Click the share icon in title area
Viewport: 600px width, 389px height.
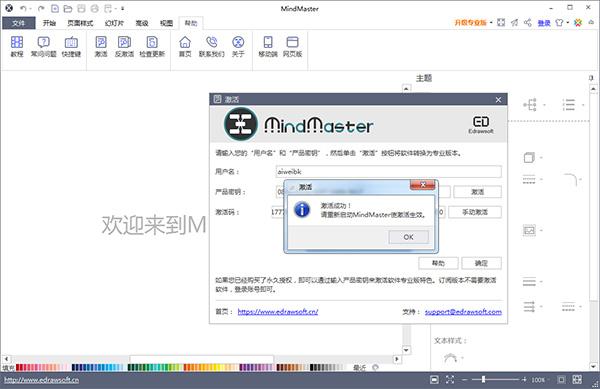click(x=528, y=23)
